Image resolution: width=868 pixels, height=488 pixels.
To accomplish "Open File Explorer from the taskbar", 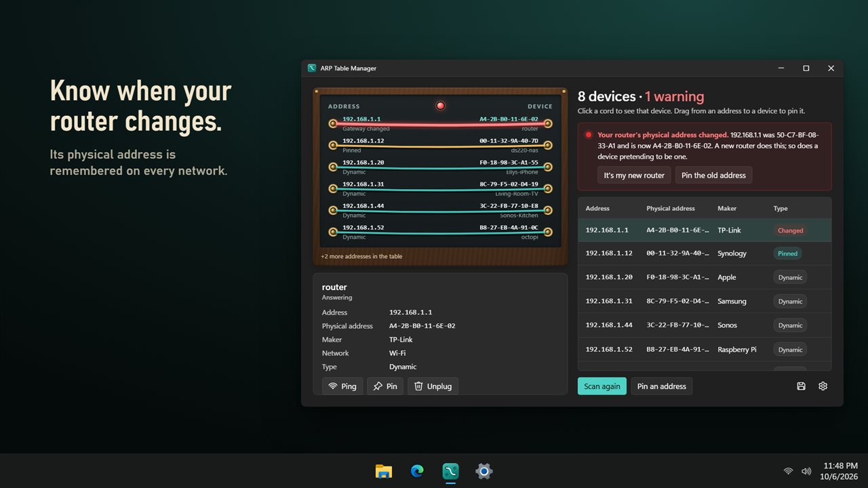I will [x=384, y=471].
